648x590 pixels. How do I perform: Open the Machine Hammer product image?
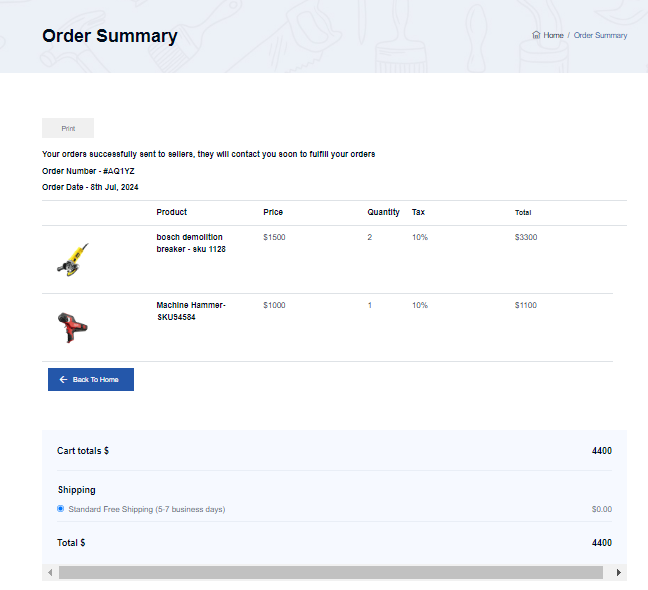click(73, 327)
